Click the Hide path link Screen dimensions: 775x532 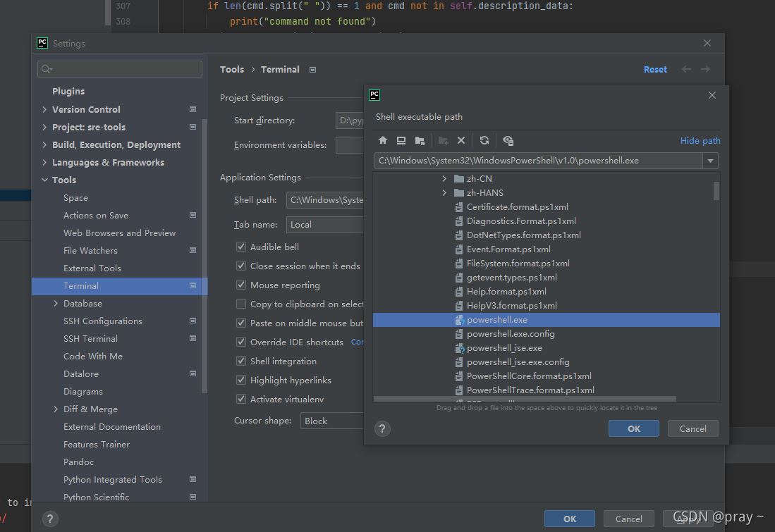coord(700,141)
